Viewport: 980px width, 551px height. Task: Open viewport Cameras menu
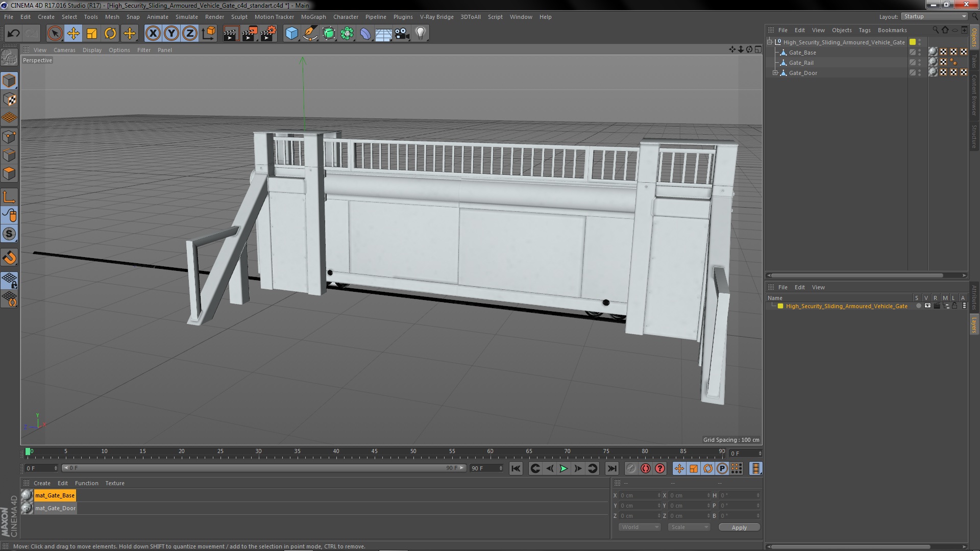click(64, 50)
